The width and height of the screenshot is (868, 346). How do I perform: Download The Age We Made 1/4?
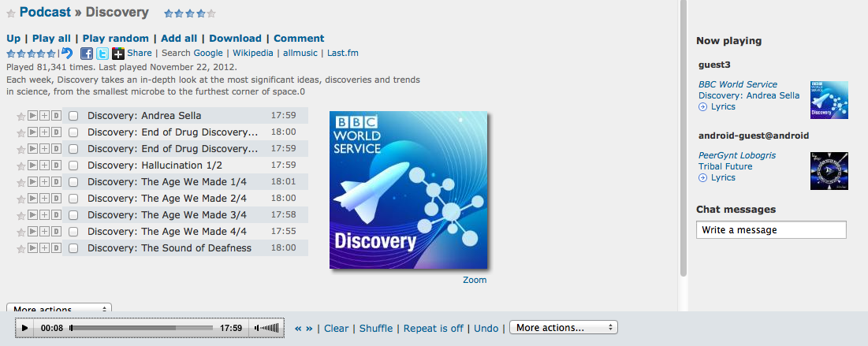pos(56,181)
